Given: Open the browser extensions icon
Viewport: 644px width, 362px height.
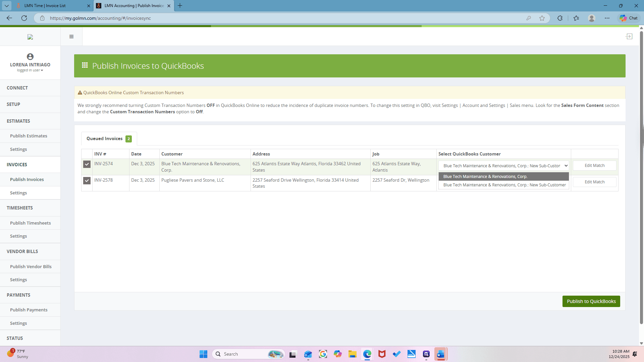Looking at the screenshot, I should click(x=560, y=18).
